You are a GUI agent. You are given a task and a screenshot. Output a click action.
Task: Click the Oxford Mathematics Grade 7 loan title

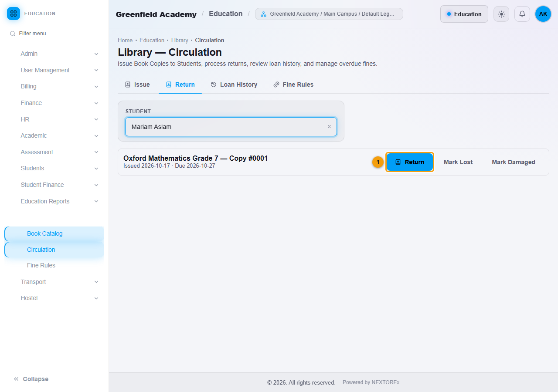tap(195, 158)
